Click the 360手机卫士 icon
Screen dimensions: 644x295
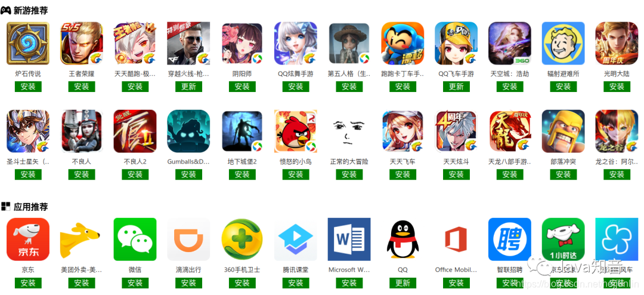[242, 239]
